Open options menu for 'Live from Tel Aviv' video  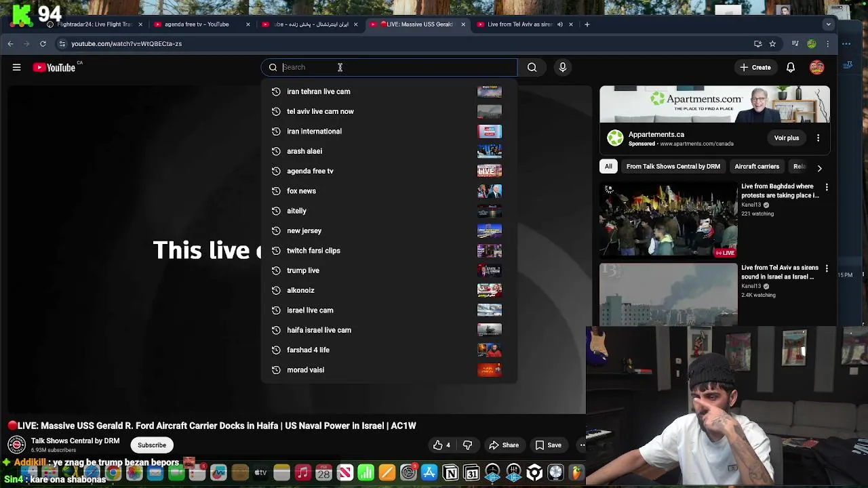(827, 268)
